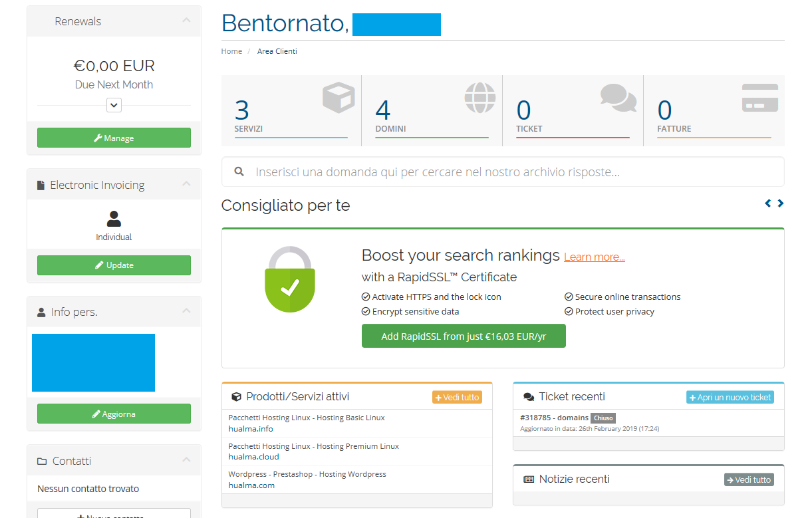Screen dimensions: 812x518
Task: Collapse the Contatti panel
Action: point(186,460)
